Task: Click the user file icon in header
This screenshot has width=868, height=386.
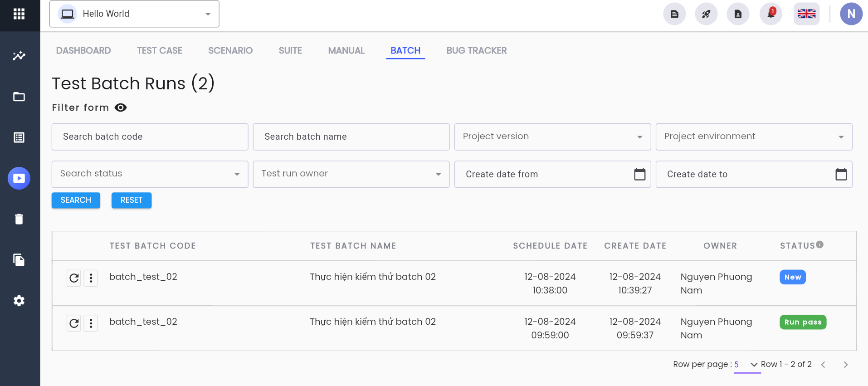Action: [738, 14]
